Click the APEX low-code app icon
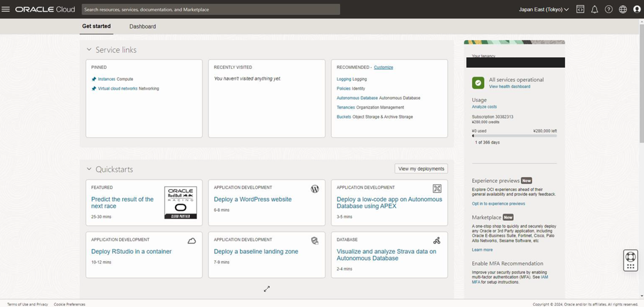The image size is (644, 307). tap(437, 189)
